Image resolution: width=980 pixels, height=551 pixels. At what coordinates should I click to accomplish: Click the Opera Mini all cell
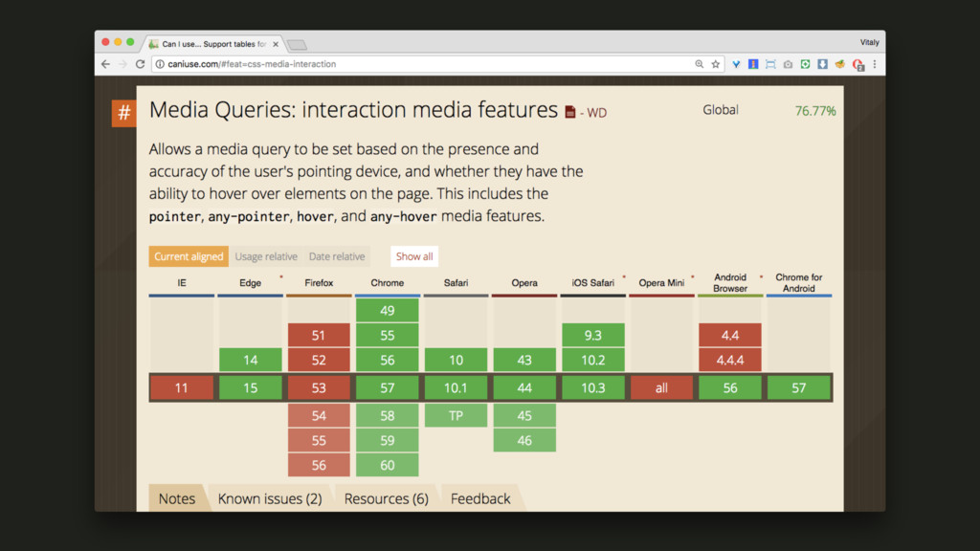tap(661, 388)
